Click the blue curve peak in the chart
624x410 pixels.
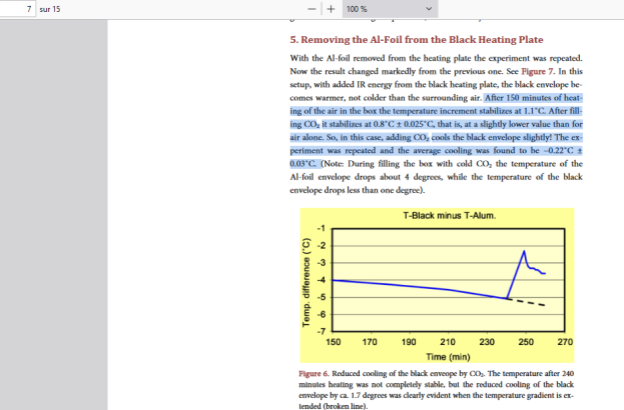pos(524,252)
